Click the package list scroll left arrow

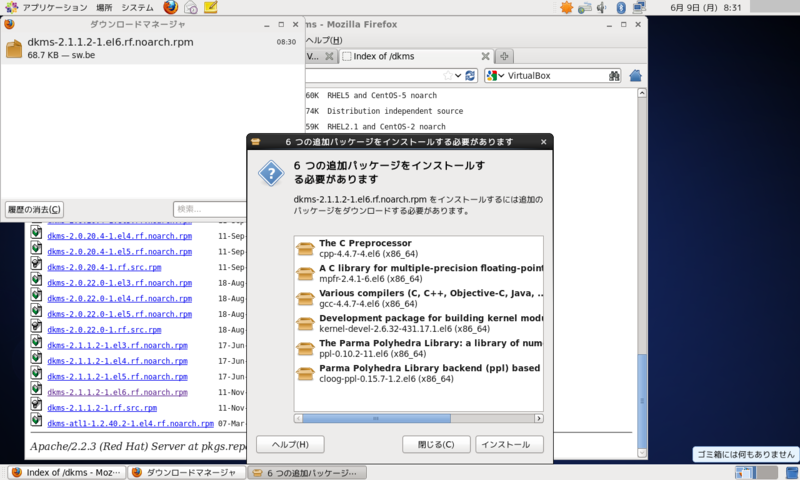point(298,418)
